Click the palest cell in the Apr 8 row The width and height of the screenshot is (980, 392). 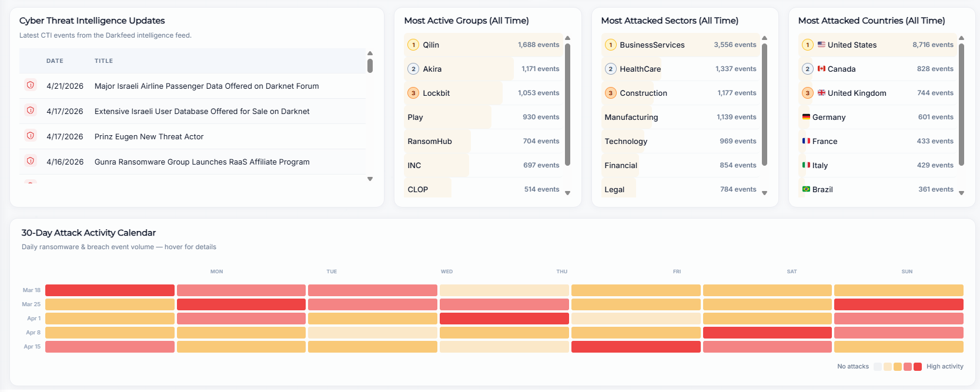[x=373, y=333]
